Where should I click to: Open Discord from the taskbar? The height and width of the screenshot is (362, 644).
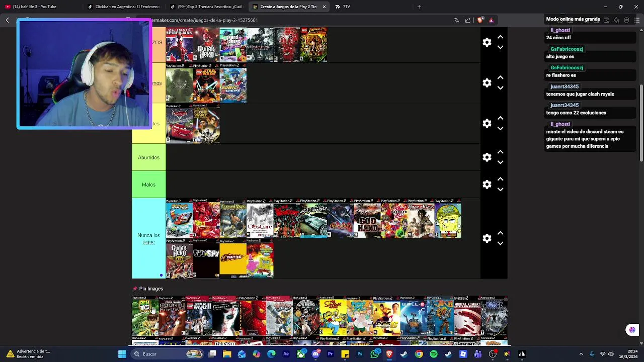(315, 354)
